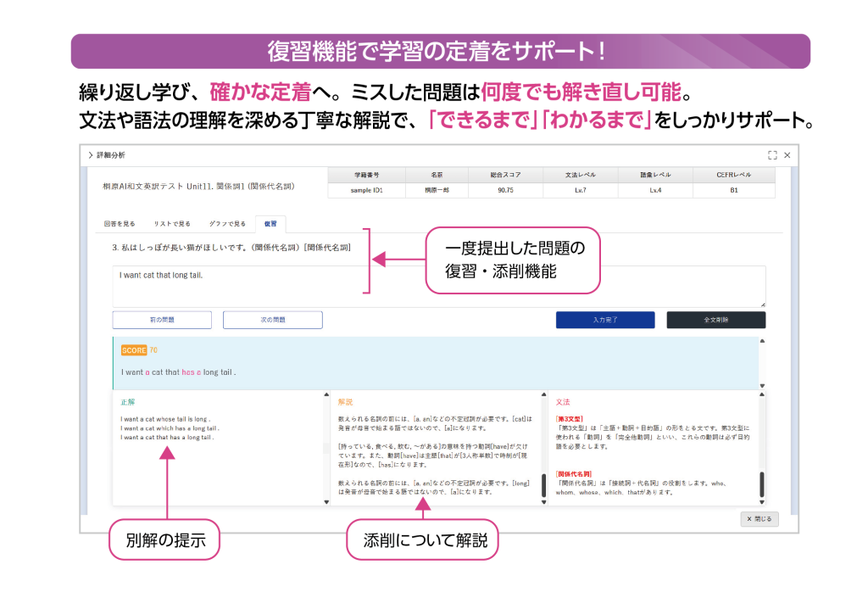868x598 pixels.
Task: Click scroll-down arrow of the 正解 panel
Action: 327,502
